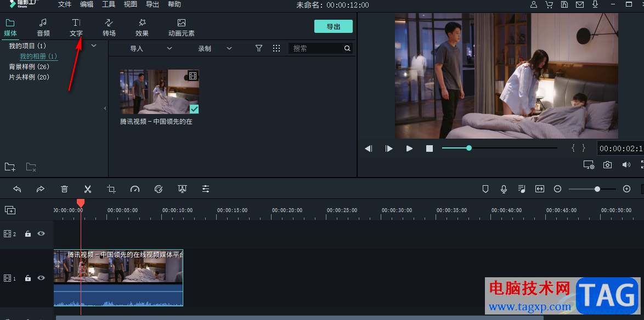
Task: Open the speed control gauge icon
Action: (x=135, y=188)
